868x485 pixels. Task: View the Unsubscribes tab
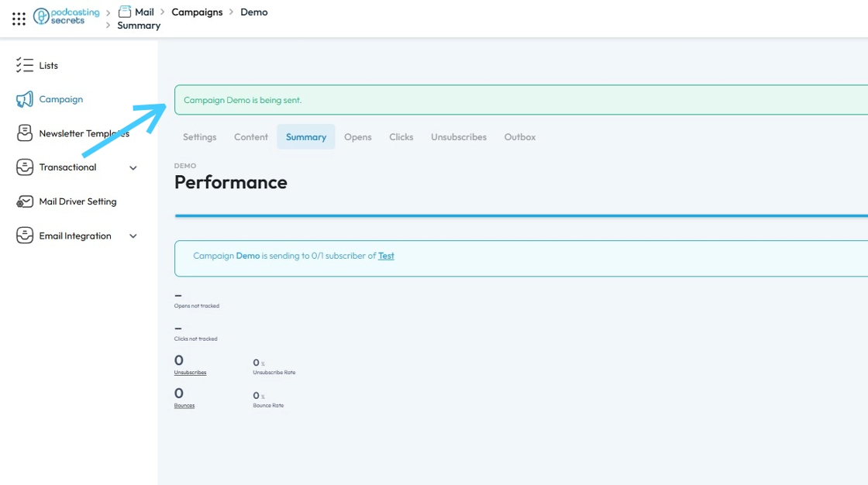coord(458,137)
